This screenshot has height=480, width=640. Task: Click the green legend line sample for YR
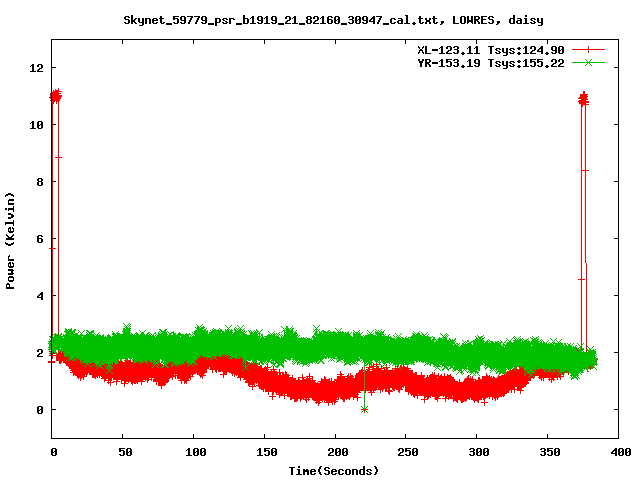coord(588,62)
